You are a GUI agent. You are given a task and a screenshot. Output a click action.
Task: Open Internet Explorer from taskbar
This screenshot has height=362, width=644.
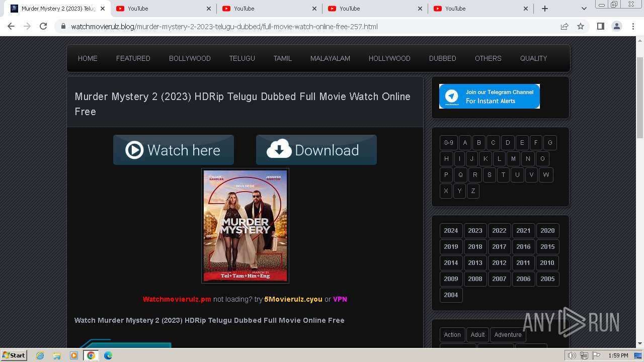click(40, 355)
